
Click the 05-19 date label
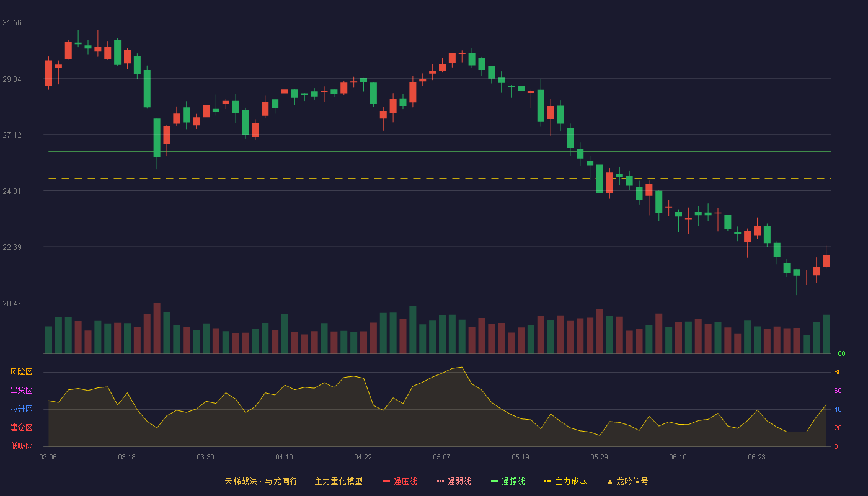pyautogui.click(x=520, y=457)
